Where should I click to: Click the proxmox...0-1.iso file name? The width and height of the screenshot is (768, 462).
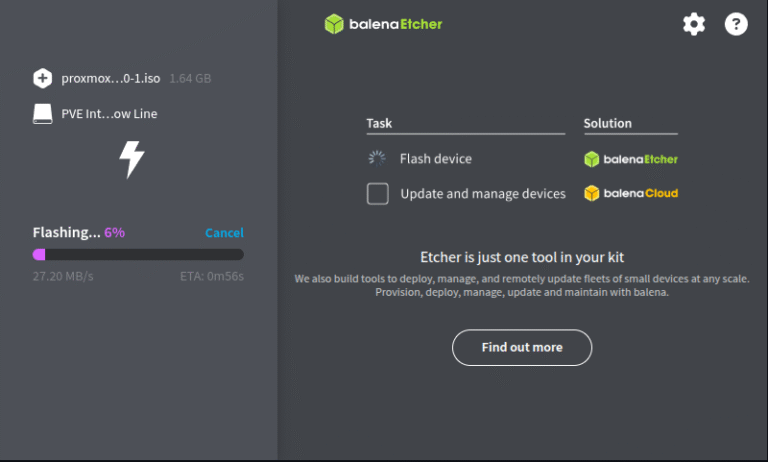tap(111, 78)
